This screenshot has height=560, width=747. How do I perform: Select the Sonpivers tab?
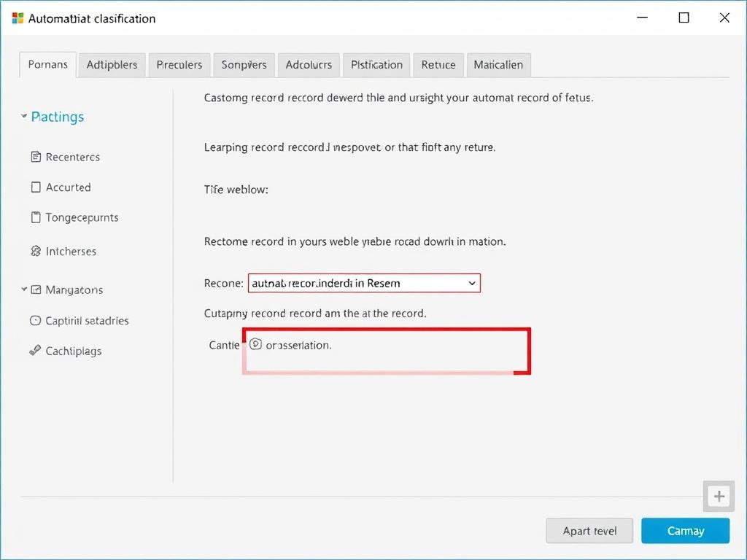click(x=244, y=65)
